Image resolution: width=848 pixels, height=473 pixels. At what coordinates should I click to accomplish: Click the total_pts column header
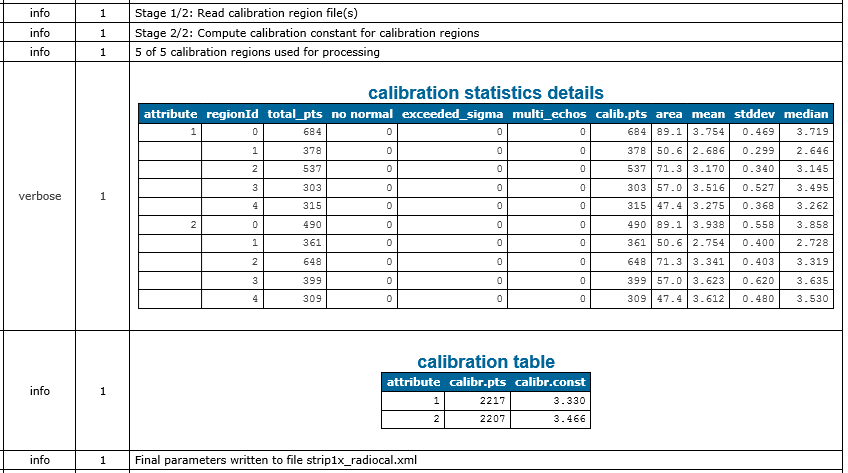[x=295, y=114]
